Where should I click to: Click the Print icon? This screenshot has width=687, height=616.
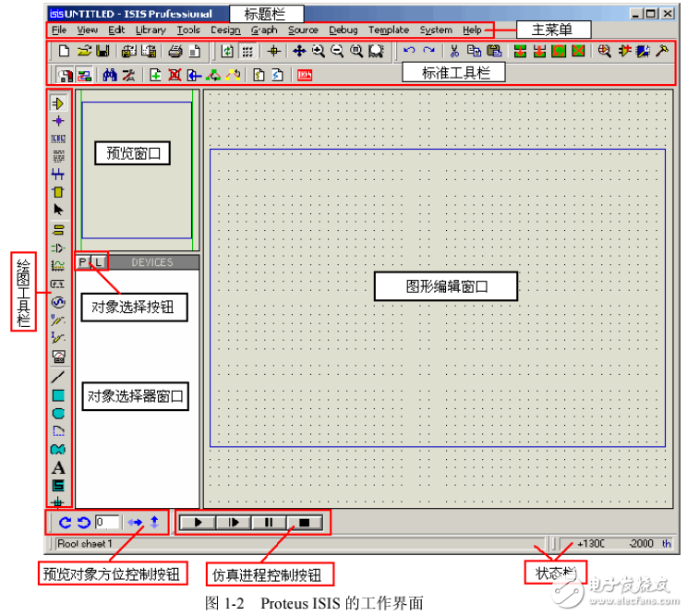tap(175, 52)
